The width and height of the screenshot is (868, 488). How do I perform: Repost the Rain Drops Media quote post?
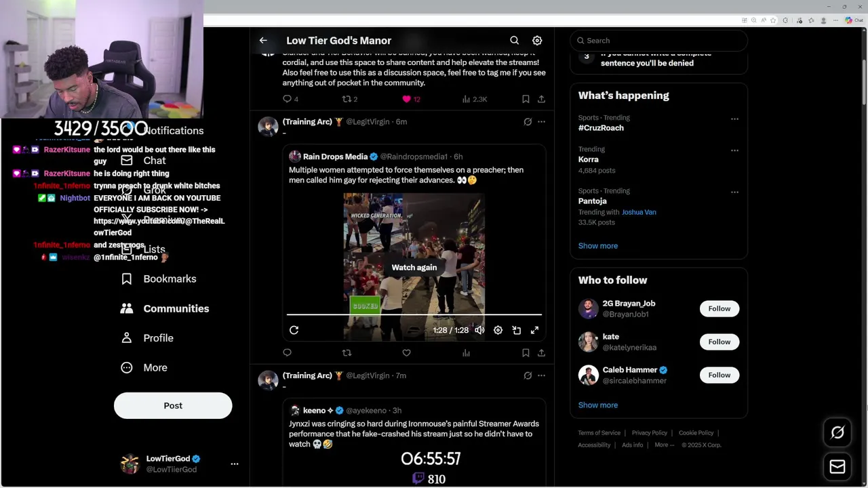click(x=347, y=352)
